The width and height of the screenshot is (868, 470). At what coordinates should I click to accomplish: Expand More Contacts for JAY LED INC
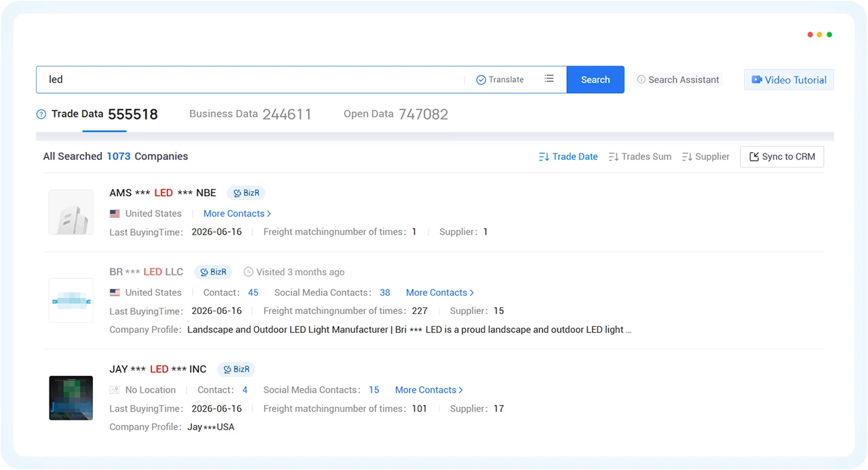[x=429, y=390]
